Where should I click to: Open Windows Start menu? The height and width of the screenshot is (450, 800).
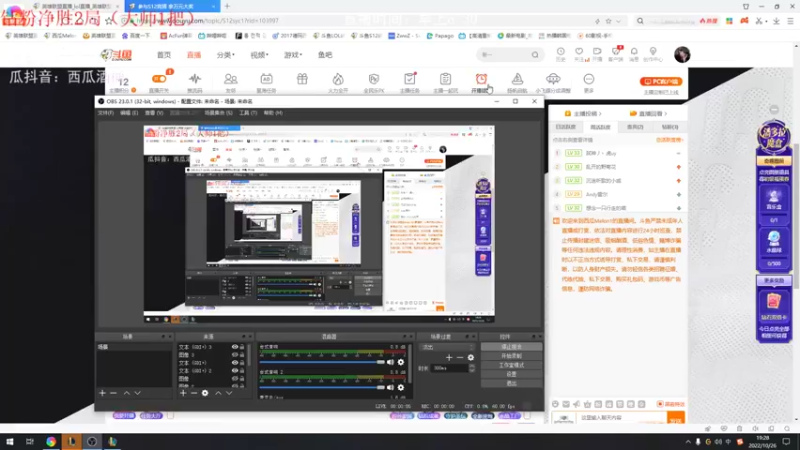[x=10, y=441]
